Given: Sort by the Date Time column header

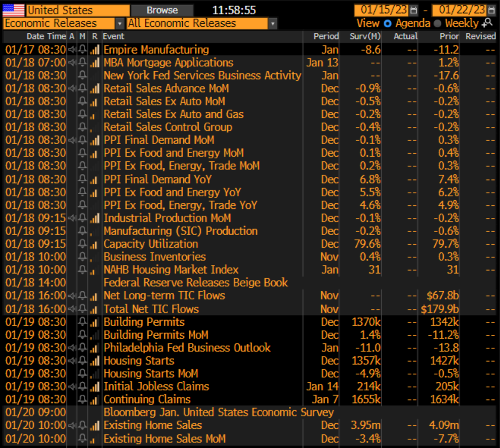Looking at the screenshot, I should coord(47,36).
